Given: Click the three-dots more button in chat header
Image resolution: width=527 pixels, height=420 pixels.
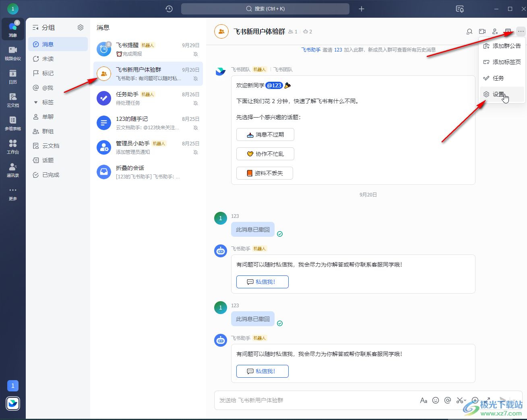Looking at the screenshot, I should pos(521,31).
